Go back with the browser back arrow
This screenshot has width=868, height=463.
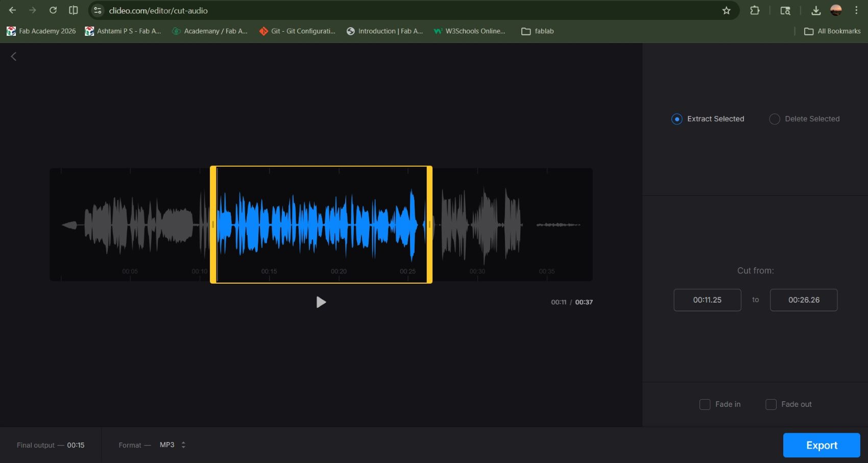point(13,10)
